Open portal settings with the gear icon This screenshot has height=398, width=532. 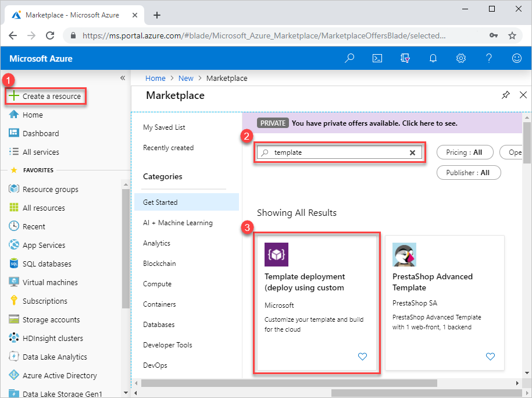click(x=460, y=58)
